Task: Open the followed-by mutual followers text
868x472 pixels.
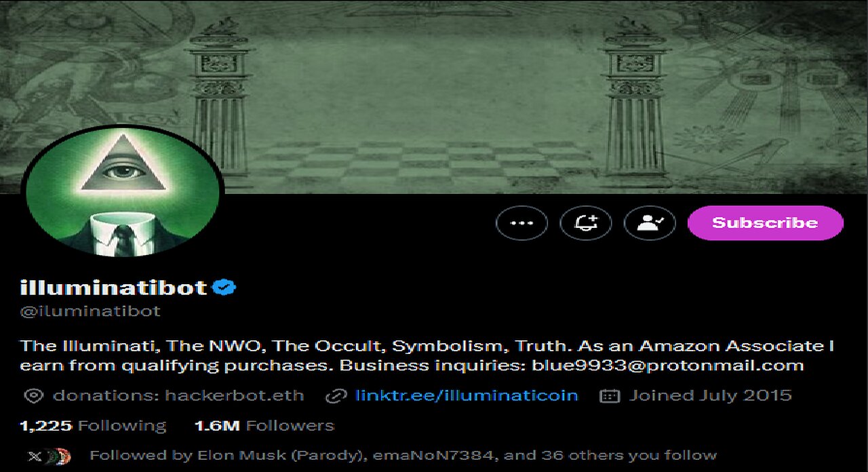Action: point(403,455)
